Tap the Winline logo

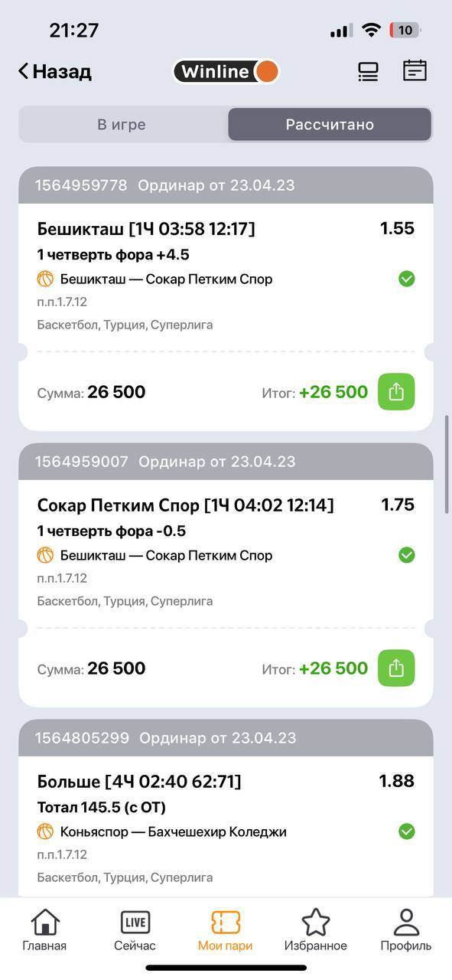point(226,72)
